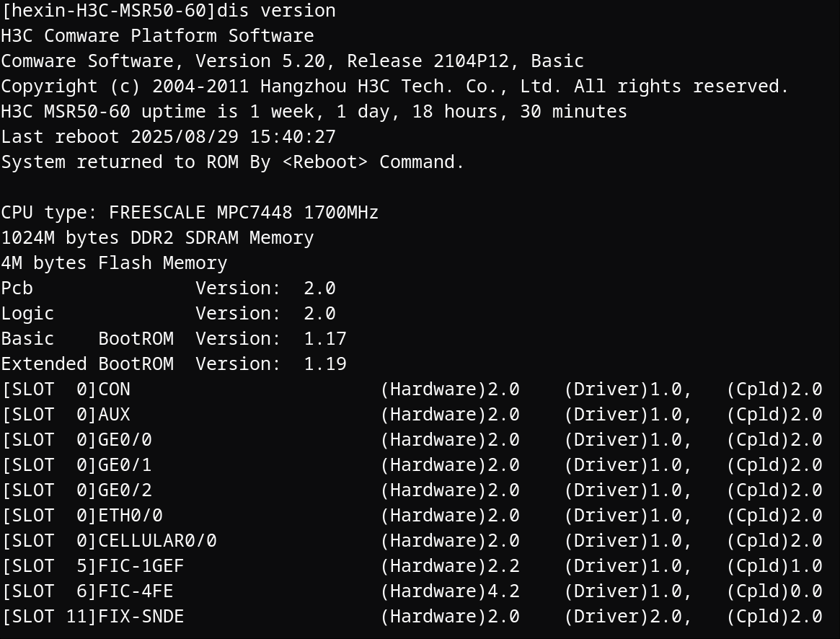Click the Extended BootROM Version 1.19 value
This screenshot has width=840, height=639.
pyautogui.click(x=325, y=363)
